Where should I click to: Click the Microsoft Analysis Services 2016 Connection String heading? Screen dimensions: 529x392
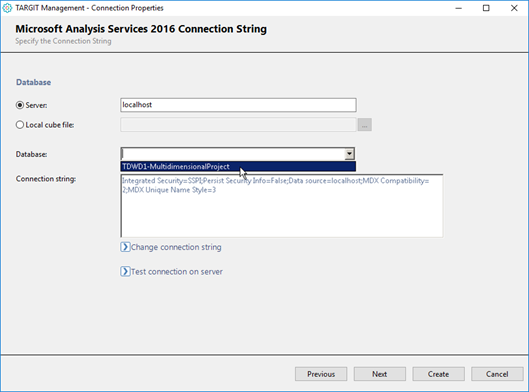pyautogui.click(x=141, y=29)
